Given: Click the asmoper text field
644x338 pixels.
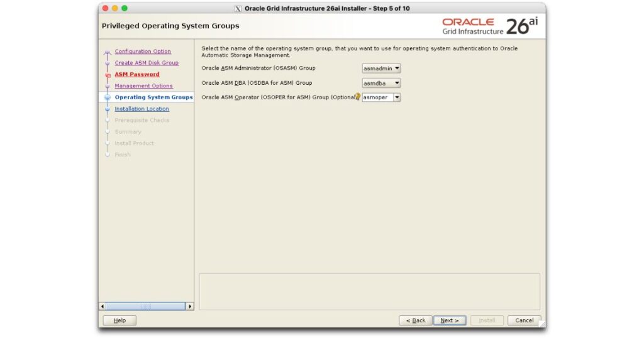Looking at the screenshot, I should pyautogui.click(x=377, y=97).
